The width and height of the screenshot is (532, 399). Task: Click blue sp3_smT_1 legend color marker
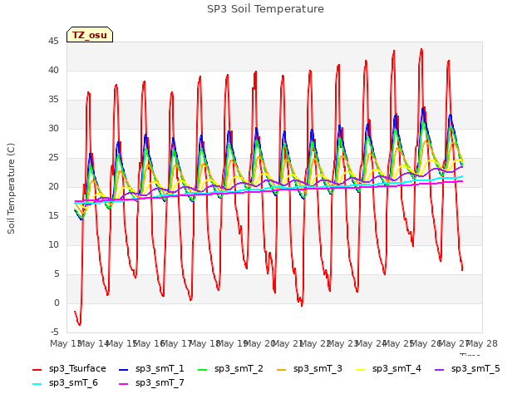124,369
